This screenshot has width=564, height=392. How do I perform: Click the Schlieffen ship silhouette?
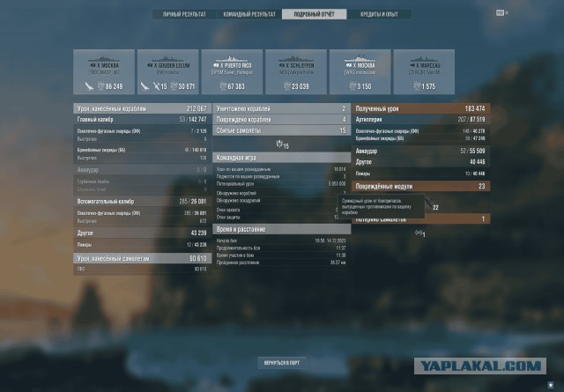coord(296,59)
